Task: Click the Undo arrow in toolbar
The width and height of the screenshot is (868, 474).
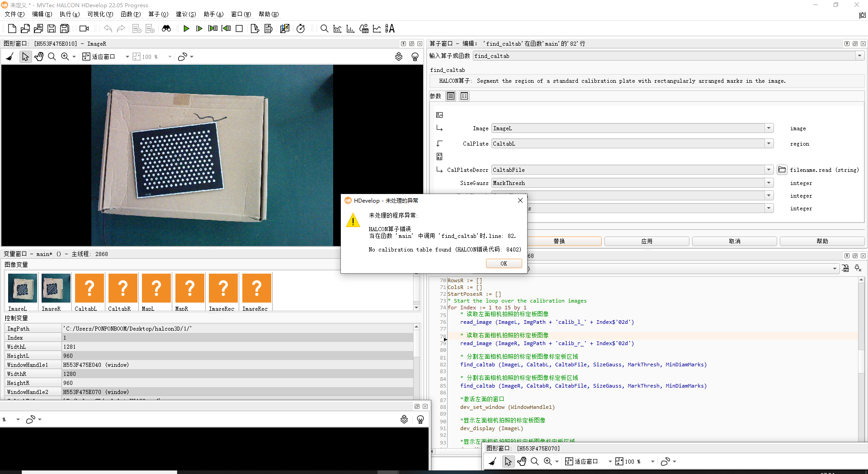Action: (x=108, y=28)
